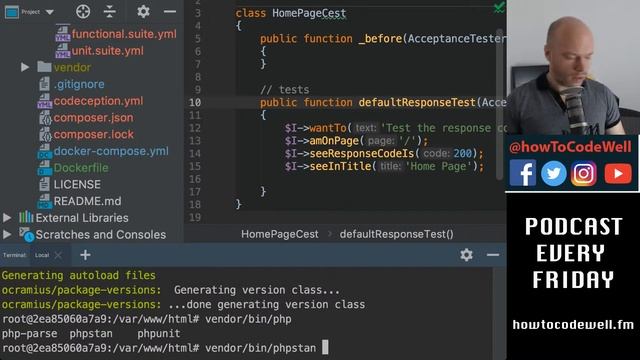Expand the vendor folder arrow
This screenshot has height=360, width=640.
tap(25, 67)
